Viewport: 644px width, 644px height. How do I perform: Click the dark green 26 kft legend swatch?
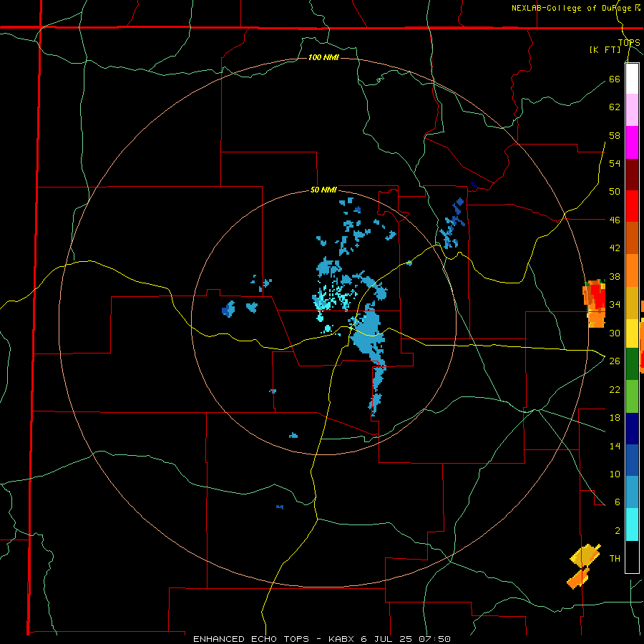pyautogui.click(x=632, y=364)
